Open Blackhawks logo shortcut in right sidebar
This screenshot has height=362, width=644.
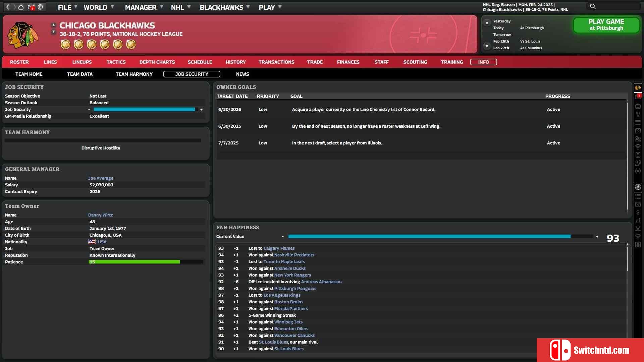click(x=638, y=88)
